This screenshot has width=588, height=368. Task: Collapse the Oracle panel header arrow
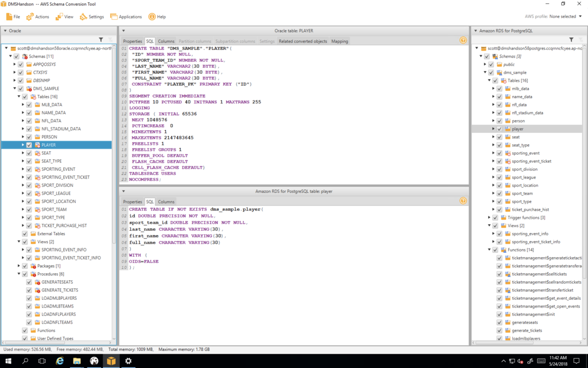[5, 31]
